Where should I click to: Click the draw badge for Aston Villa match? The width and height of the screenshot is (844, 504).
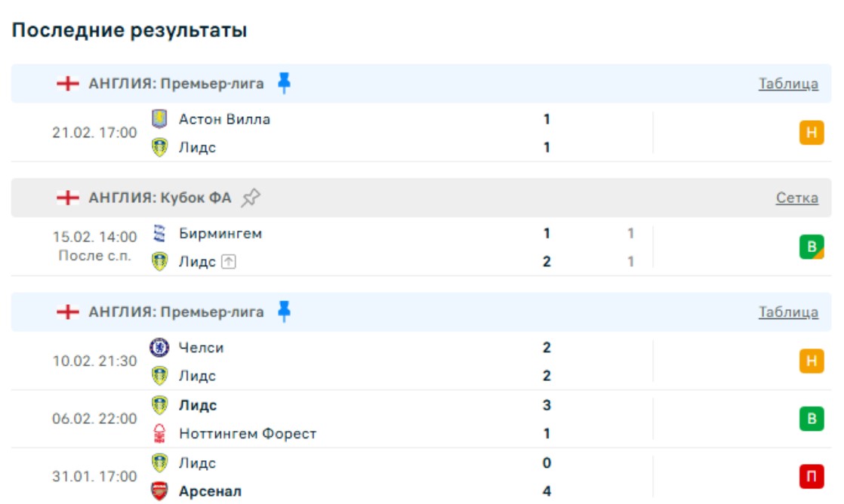tap(811, 134)
